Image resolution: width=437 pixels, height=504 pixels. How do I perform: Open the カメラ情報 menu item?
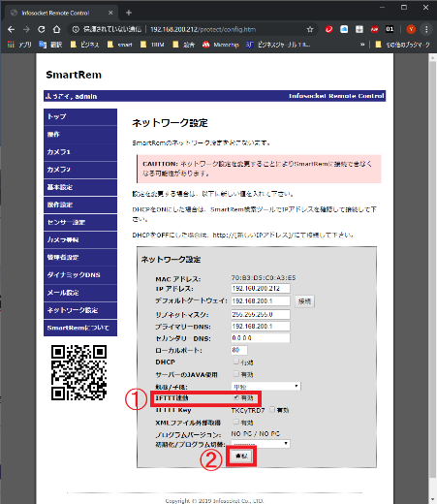click(80, 239)
